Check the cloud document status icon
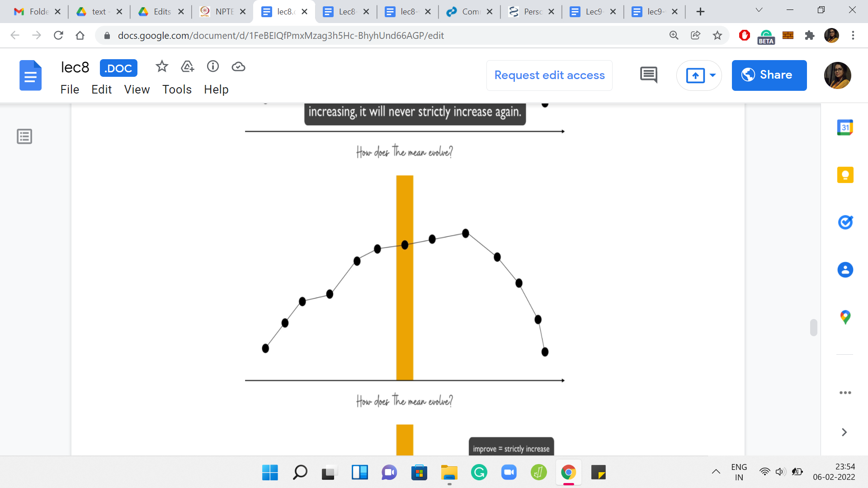Viewport: 868px width, 488px height. pyautogui.click(x=238, y=67)
